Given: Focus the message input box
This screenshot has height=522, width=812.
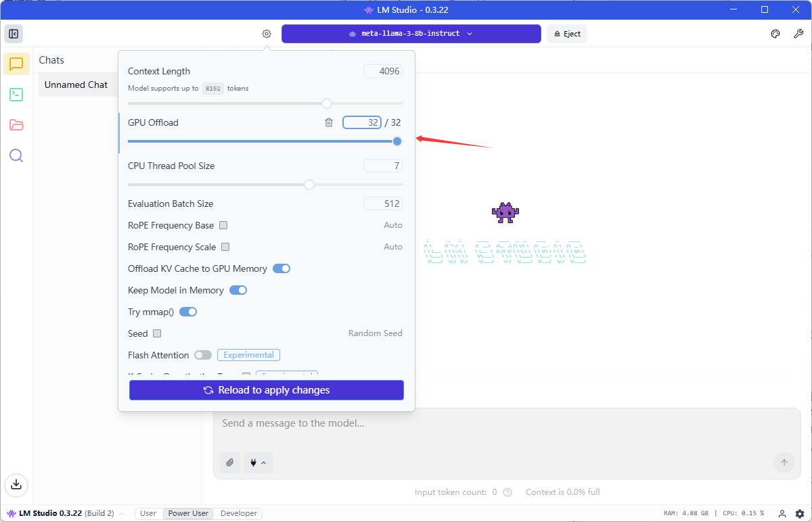Looking at the screenshot, I should point(507,424).
